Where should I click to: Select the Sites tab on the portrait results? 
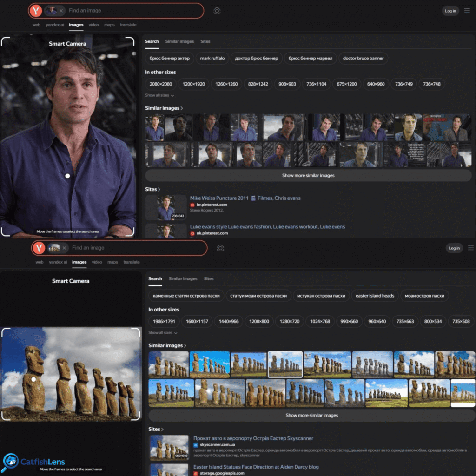pyautogui.click(x=205, y=41)
